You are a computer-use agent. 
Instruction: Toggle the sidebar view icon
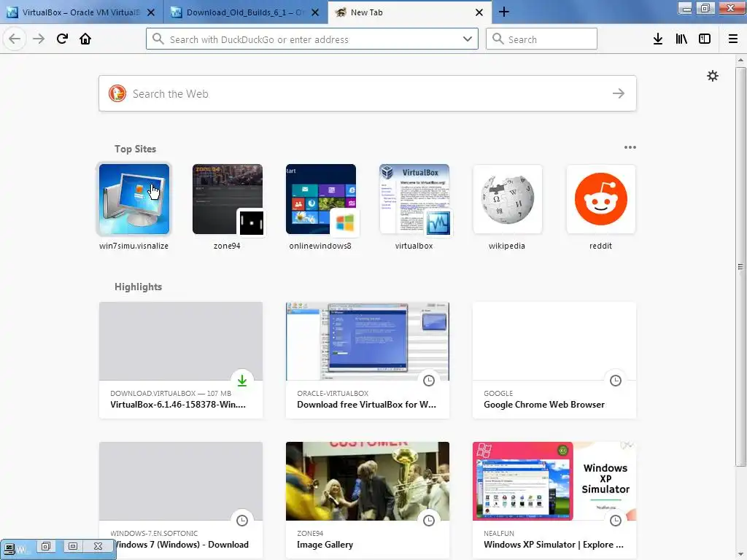[705, 39]
